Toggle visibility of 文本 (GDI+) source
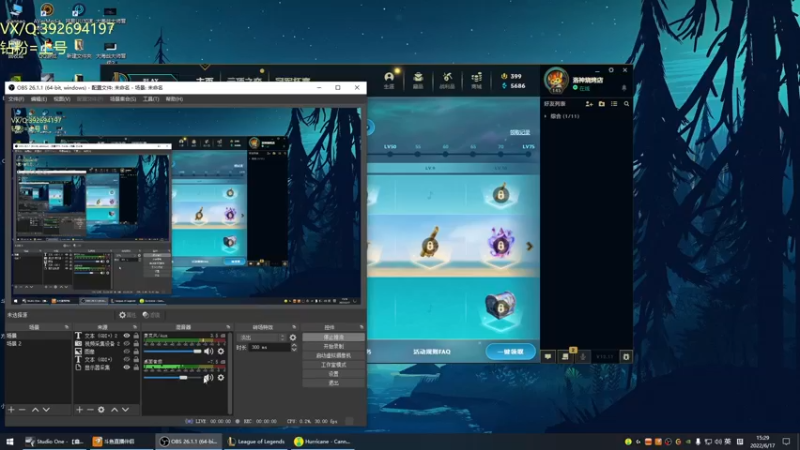This screenshot has width=800, height=450. coord(127,359)
